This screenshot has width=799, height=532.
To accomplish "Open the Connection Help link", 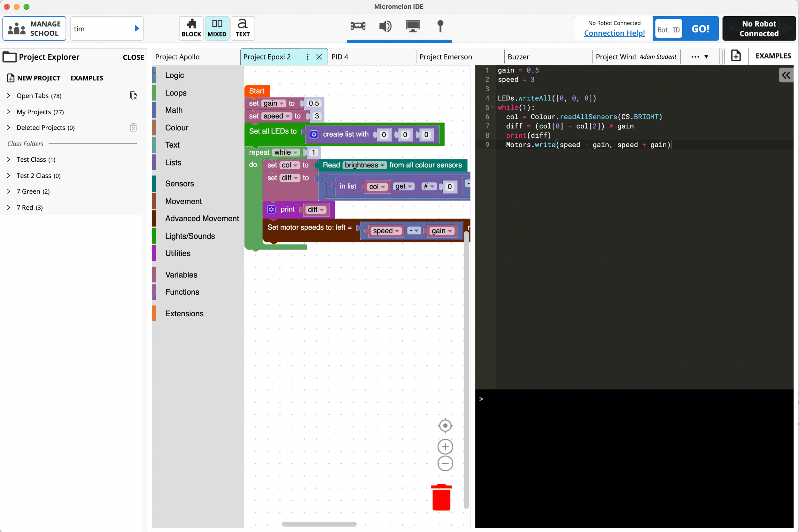I will pyautogui.click(x=614, y=33).
